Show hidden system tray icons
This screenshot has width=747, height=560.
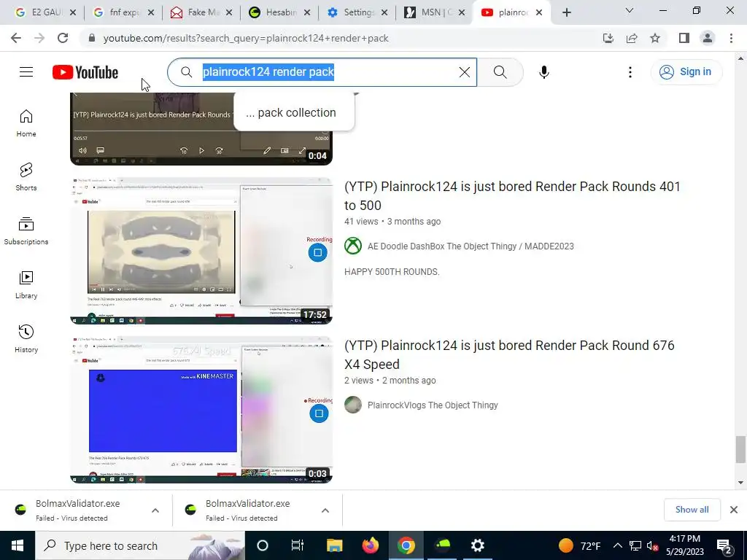click(x=617, y=545)
